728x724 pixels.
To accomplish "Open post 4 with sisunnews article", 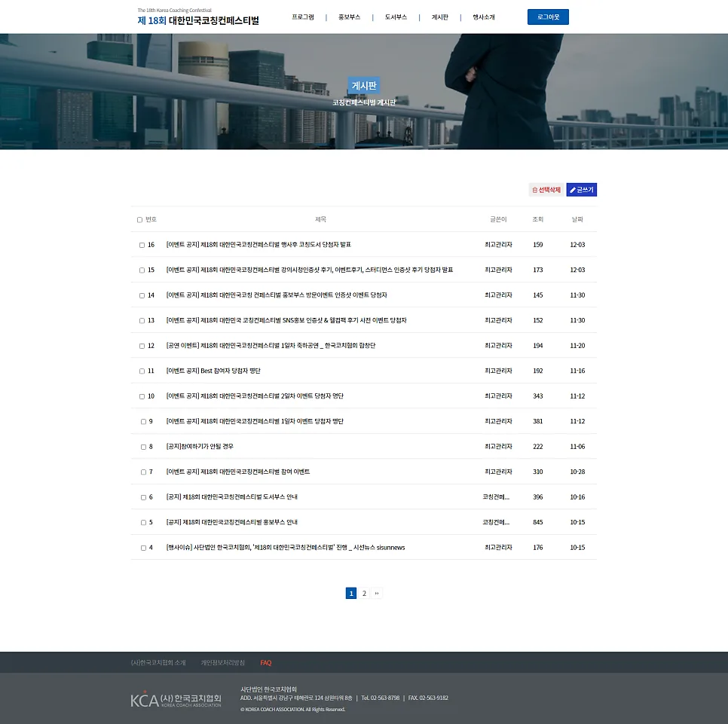I will click(286, 548).
